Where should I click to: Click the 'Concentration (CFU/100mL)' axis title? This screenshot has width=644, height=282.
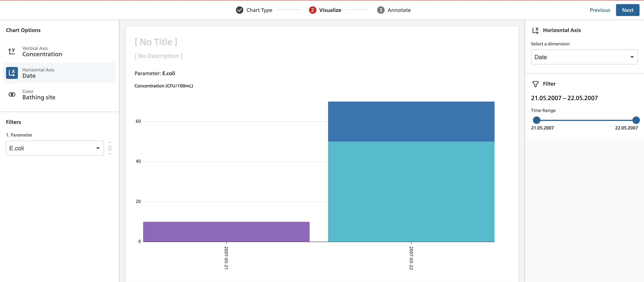[164, 86]
